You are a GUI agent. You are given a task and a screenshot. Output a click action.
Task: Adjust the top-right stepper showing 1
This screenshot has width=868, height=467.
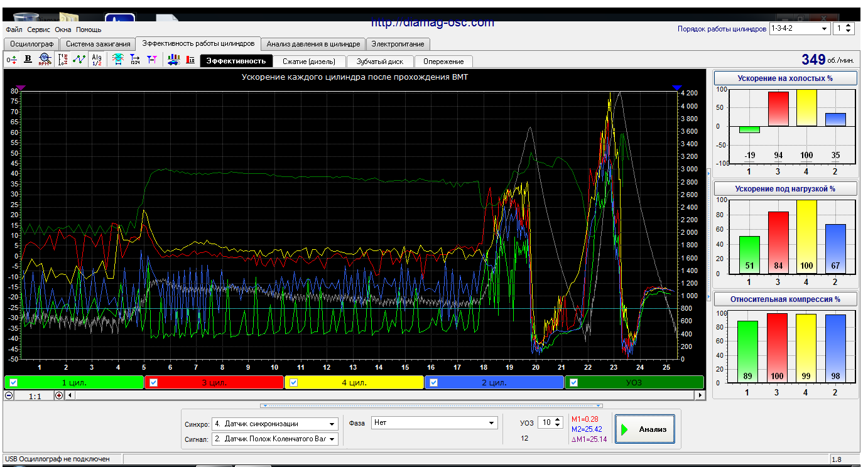pos(844,28)
